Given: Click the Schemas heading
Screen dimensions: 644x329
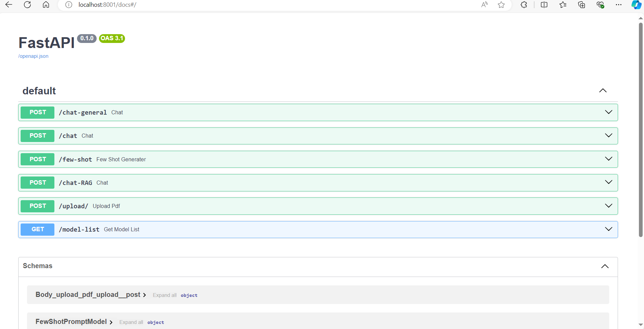Looking at the screenshot, I should point(38,266).
